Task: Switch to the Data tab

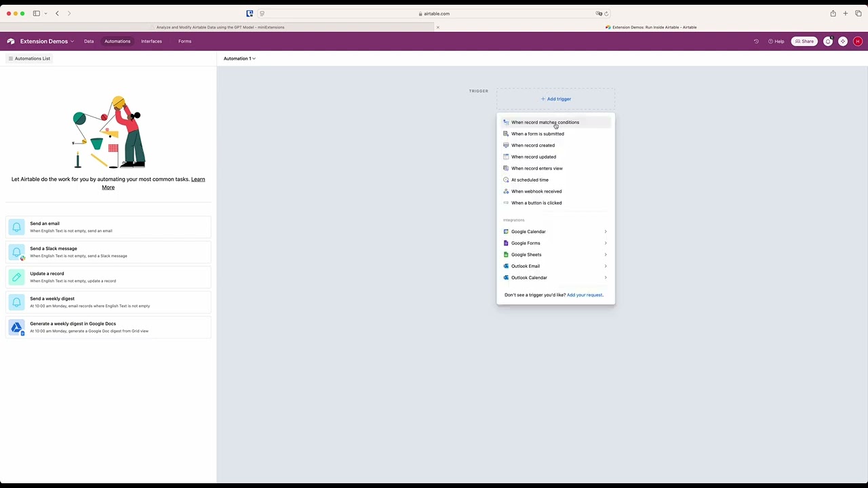Action: (x=89, y=41)
